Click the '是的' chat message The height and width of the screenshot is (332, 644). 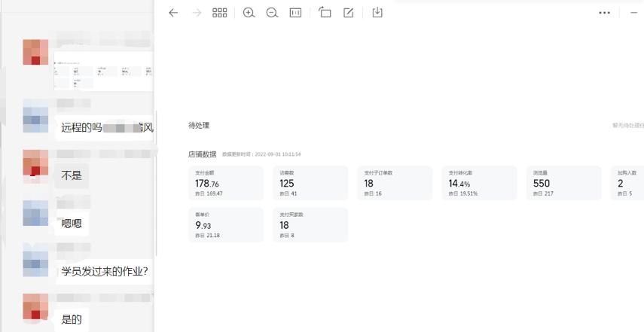(72, 318)
